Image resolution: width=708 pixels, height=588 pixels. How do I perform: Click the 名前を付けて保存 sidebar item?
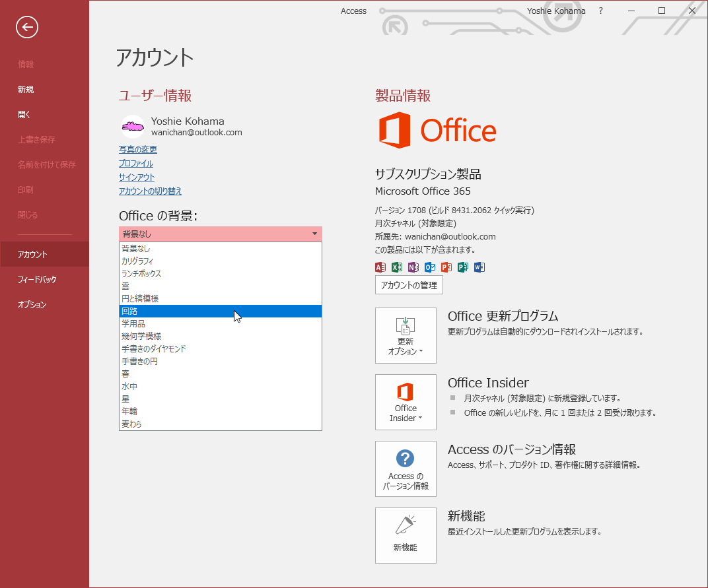point(44,165)
